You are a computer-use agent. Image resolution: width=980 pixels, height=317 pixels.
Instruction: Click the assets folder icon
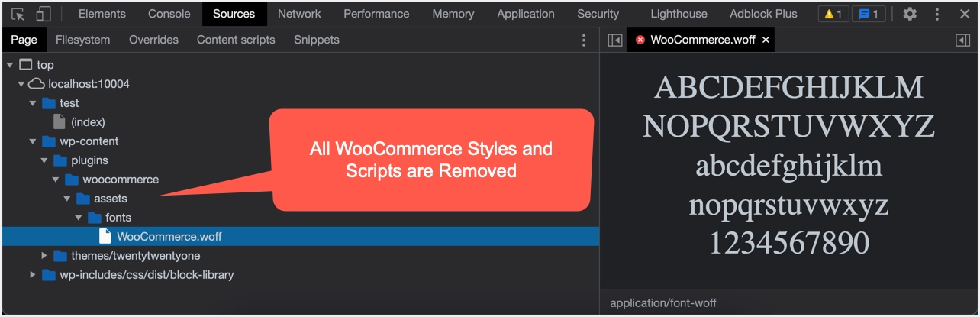click(83, 199)
